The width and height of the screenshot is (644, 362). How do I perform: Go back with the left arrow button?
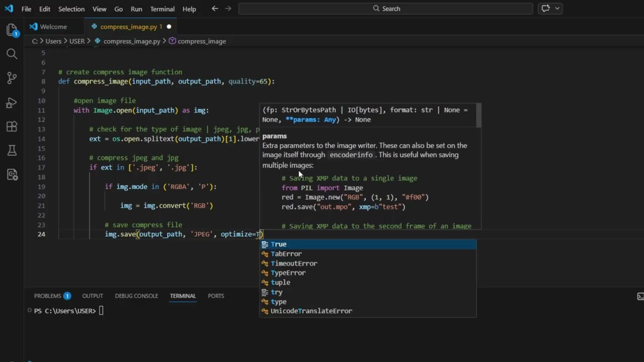click(215, 9)
